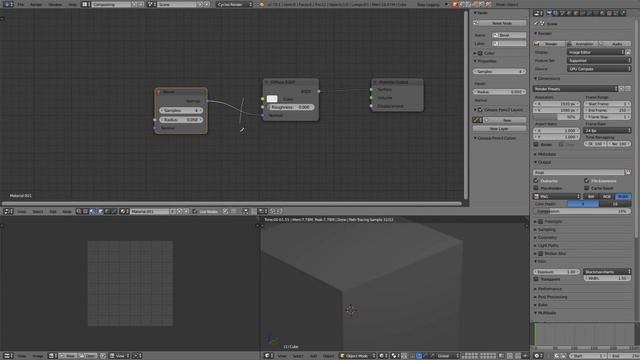Adjust resolution percentage slider

coord(557,117)
